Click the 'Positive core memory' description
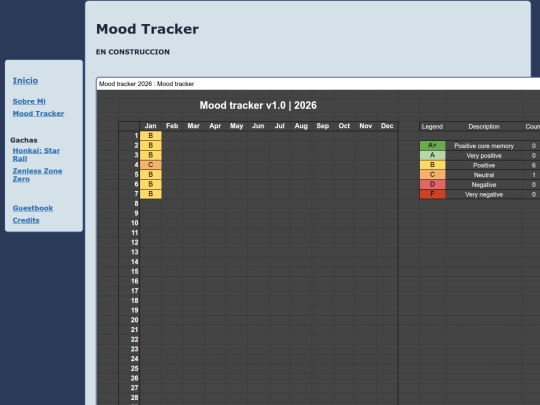Image resolution: width=540 pixels, height=405 pixels. (x=484, y=146)
